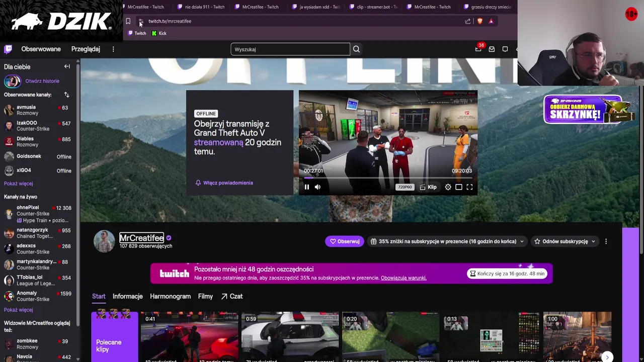Pause the video player

306,187
